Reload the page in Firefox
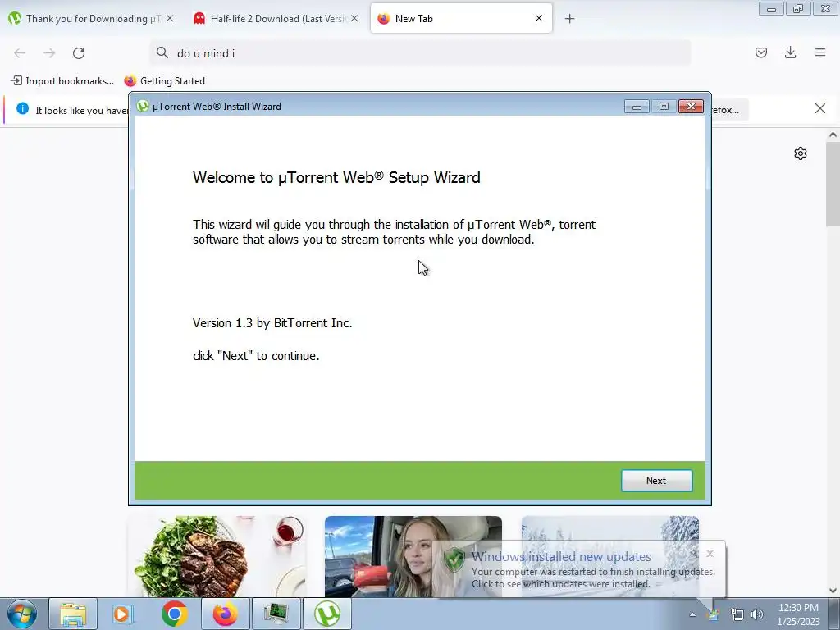The image size is (840, 630). pyautogui.click(x=79, y=53)
